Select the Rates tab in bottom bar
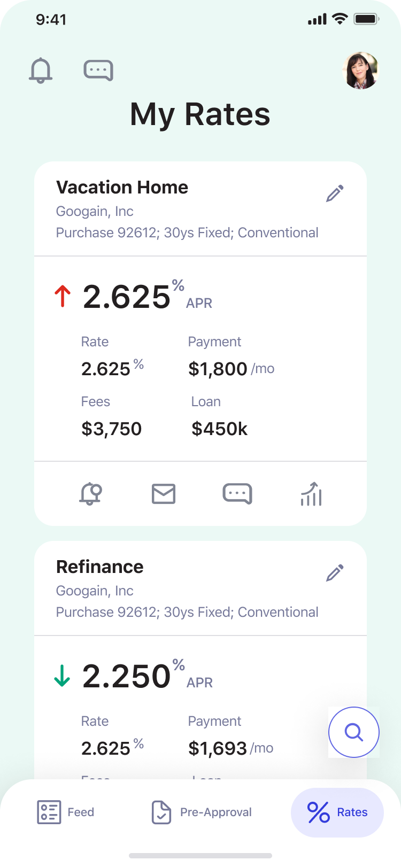Screen dimensions: 401x868 click(337, 812)
